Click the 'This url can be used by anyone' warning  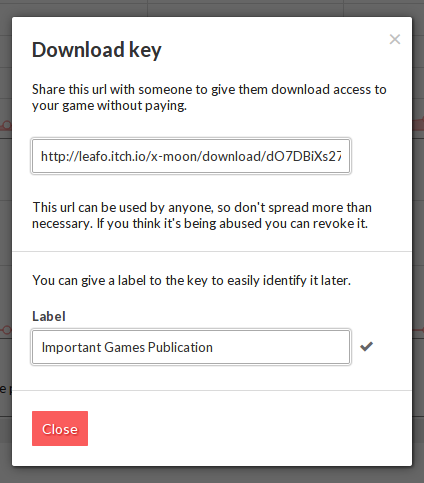tap(202, 215)
